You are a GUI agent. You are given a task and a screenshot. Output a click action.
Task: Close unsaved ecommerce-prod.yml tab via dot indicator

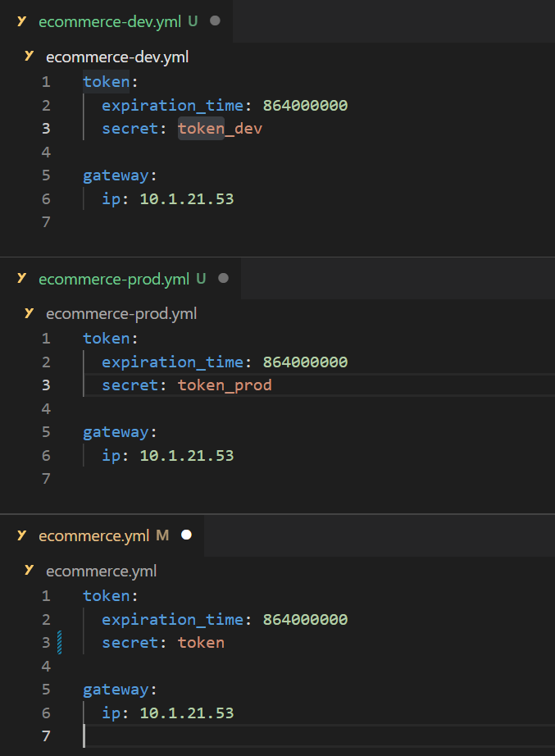(x=223, y=278)
